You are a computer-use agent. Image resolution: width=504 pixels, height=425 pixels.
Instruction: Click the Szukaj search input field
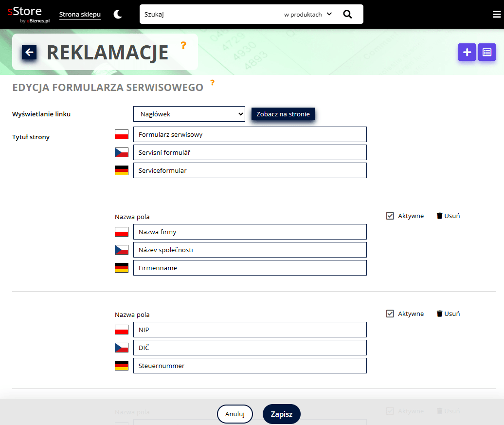(209, 15)
